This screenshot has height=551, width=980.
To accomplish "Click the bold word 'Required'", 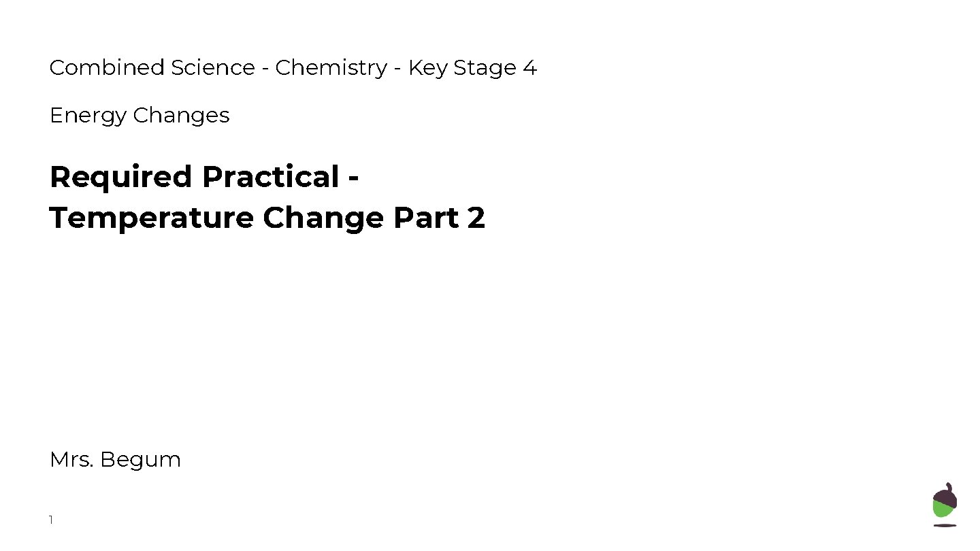I will coord(121,178).
